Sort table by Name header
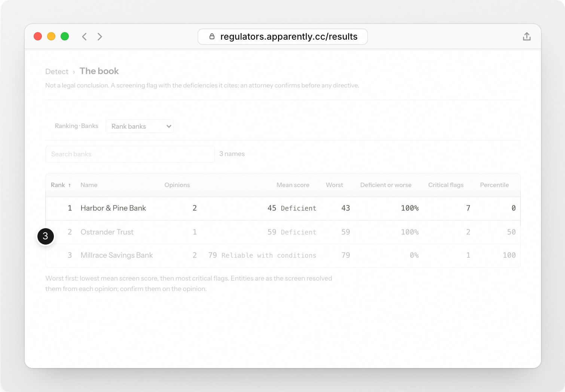Screen dimensions: 565x392 [x=89, y=185]
